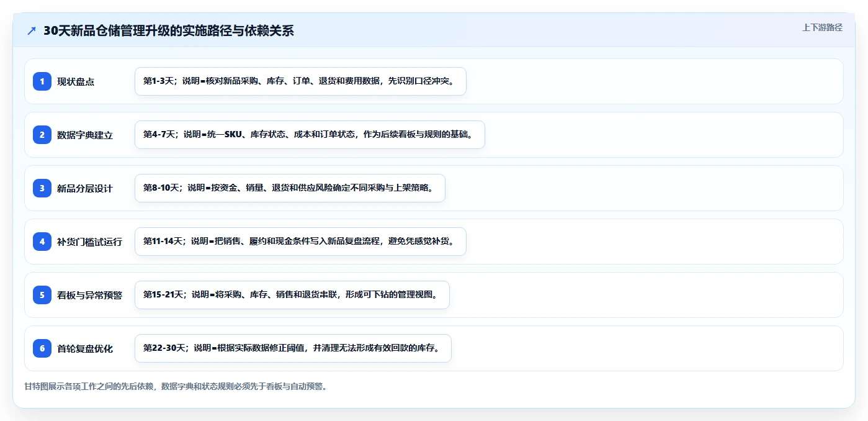Open the 第8-10天 description box
Viewport: 868px width, 421px height.
tap(290, 188)
